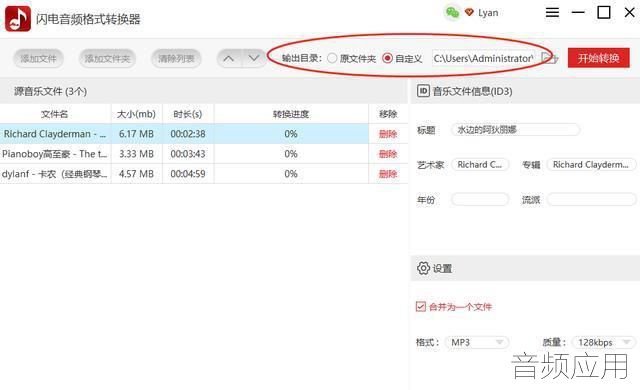The width and height of the screenshot is (640, 390).
Task: Click the ID3 icon by 音乐文件信息
Action: click(423, 91)
